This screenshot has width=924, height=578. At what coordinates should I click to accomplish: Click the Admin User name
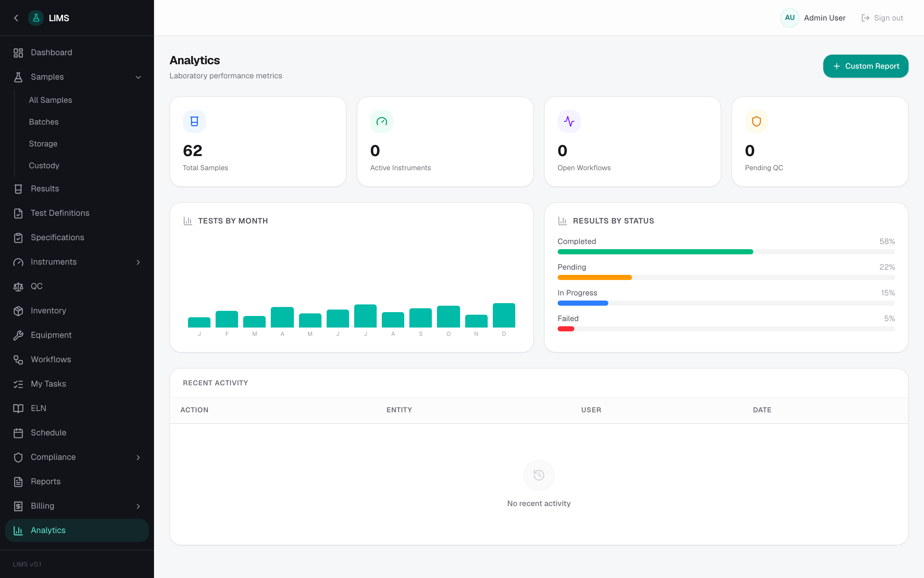point(825,18)
